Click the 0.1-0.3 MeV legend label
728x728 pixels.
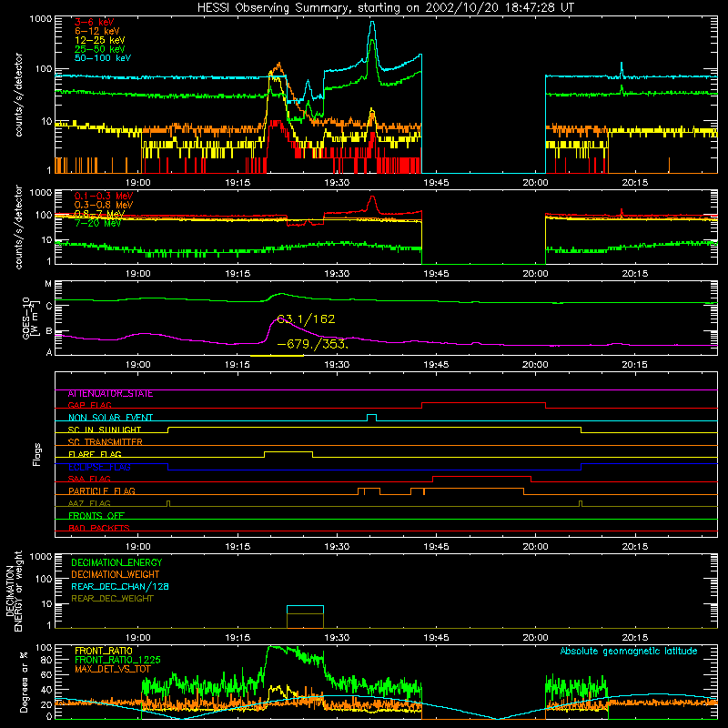[104, 196]
